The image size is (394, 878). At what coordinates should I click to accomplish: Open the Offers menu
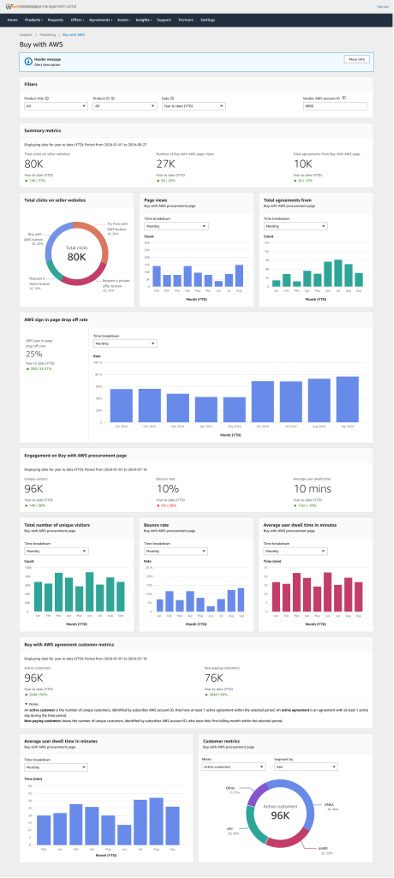[78, 20]
